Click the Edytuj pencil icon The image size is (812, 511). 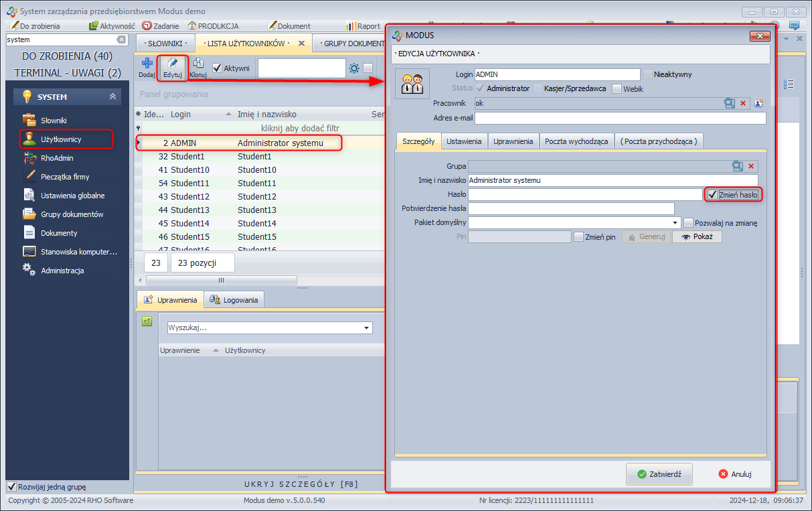coord(173,64)
